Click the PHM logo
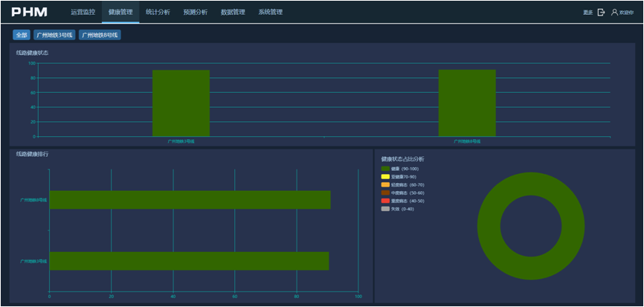The height and width of the screenshot is (307, 644). point(29,12)
